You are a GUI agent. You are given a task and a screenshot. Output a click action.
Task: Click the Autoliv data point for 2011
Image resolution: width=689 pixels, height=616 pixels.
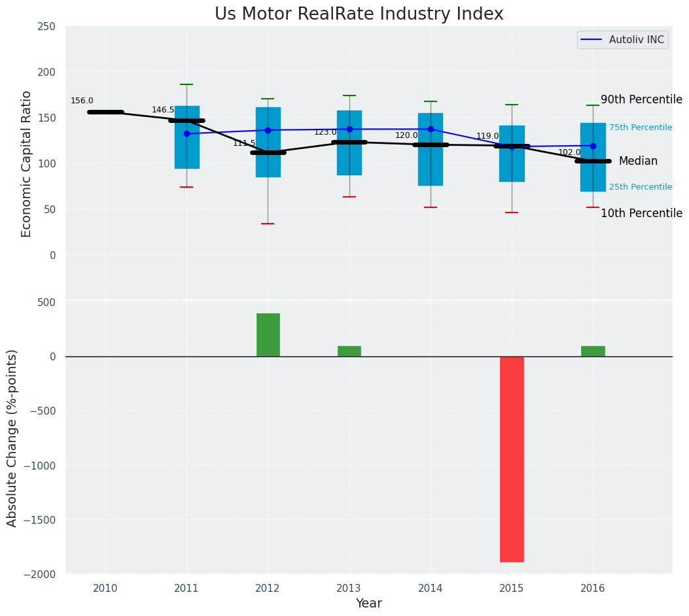(186, 133)
